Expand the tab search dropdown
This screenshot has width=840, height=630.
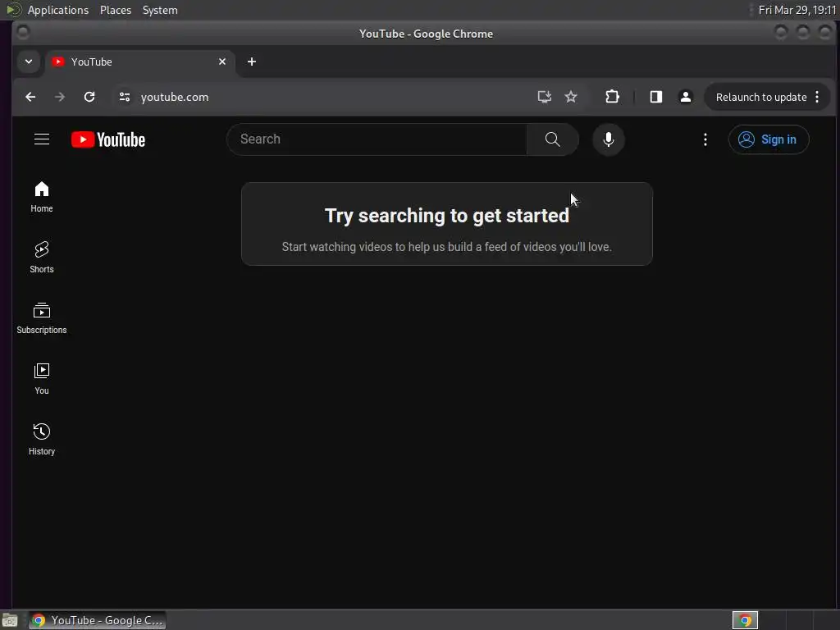[29, 62]
